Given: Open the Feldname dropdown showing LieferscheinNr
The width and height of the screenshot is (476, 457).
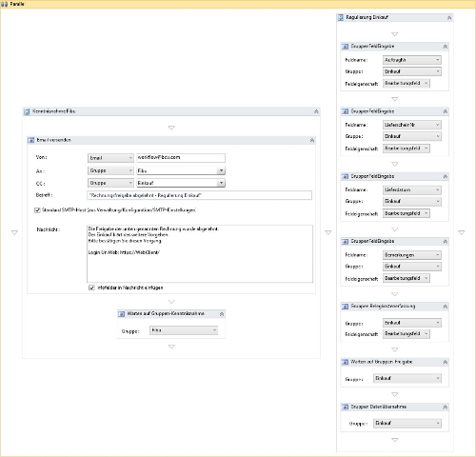Looking at the screenshot, I should pos(412,125).
